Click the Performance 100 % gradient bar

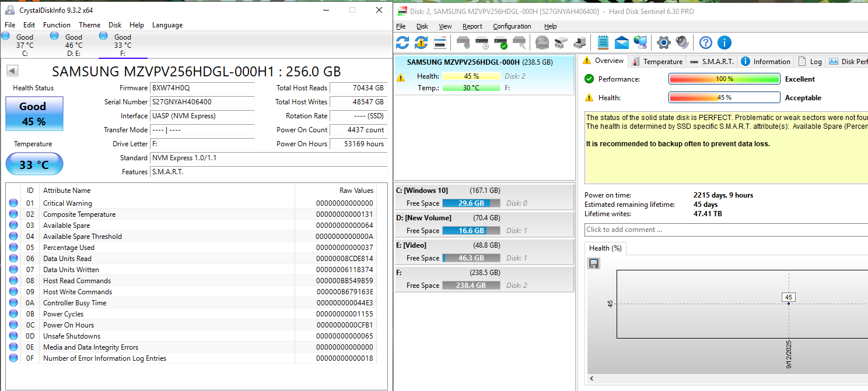coord(724,79)
